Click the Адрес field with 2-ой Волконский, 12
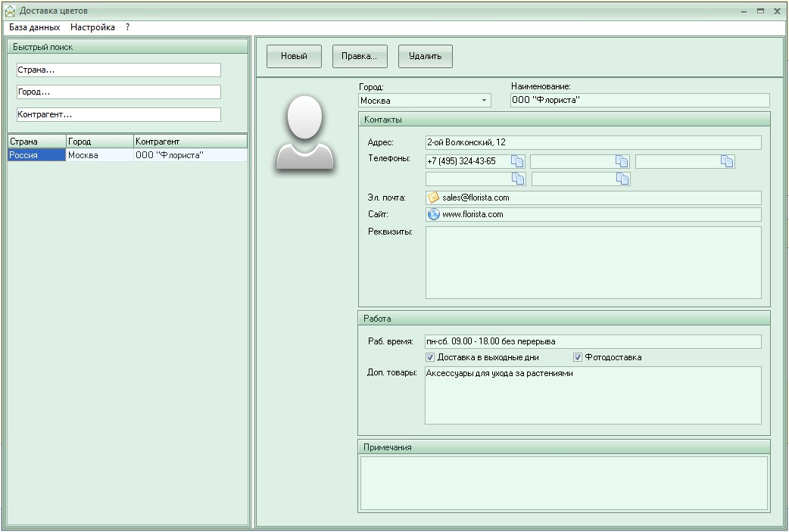Screen dimensions: 789x532 tap(593, 142)
